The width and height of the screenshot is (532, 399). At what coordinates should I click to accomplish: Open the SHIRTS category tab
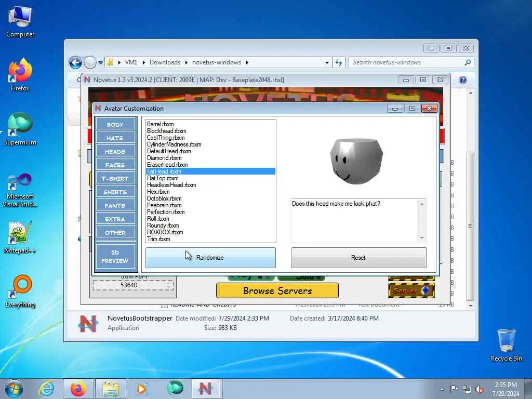point(115,192)
